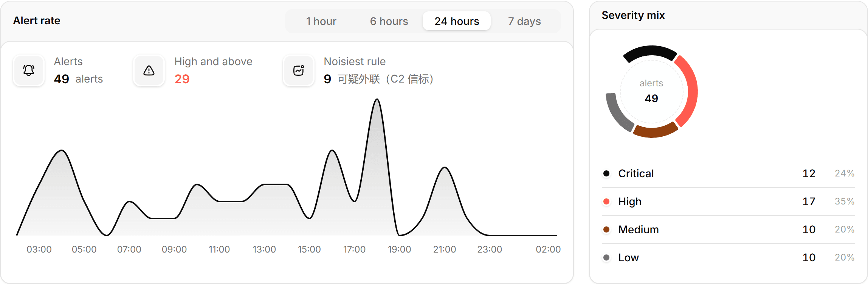Select the 24 hours tab

457,21
